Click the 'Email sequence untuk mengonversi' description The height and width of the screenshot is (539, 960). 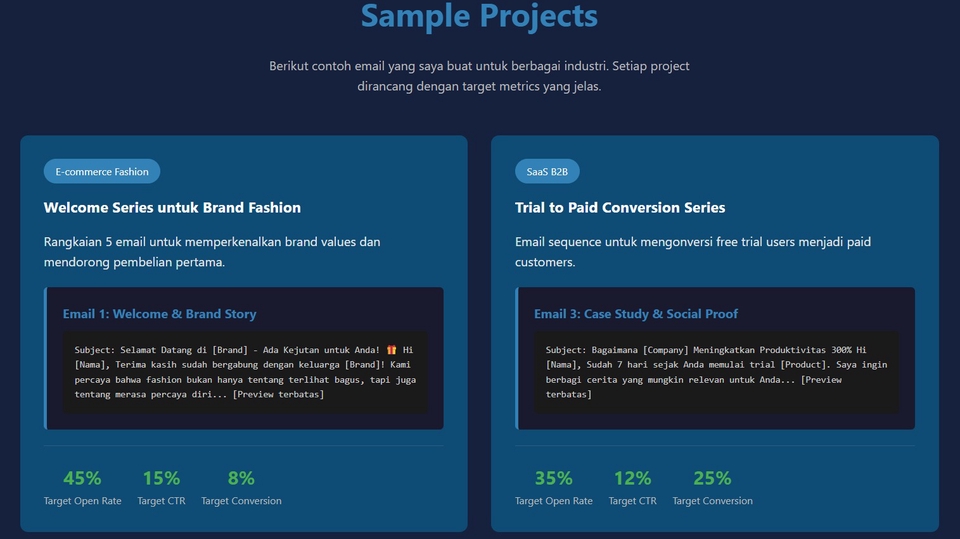coord(695,252)
